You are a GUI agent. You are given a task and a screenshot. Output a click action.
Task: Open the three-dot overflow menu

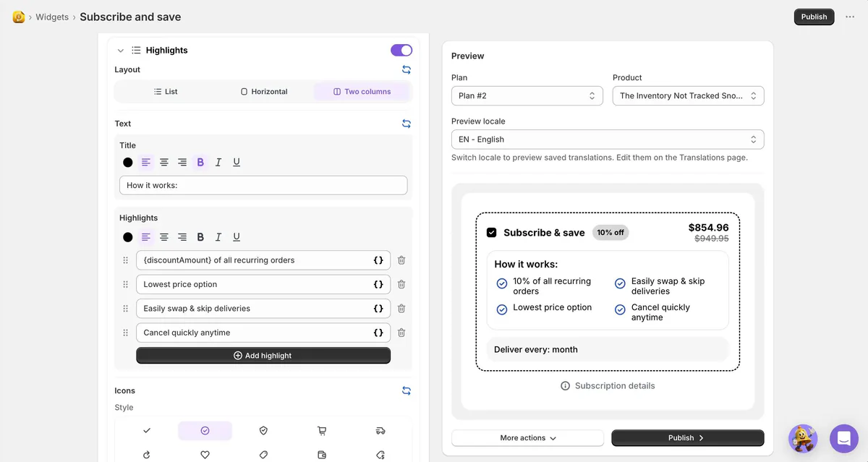(x=850, y=17)
